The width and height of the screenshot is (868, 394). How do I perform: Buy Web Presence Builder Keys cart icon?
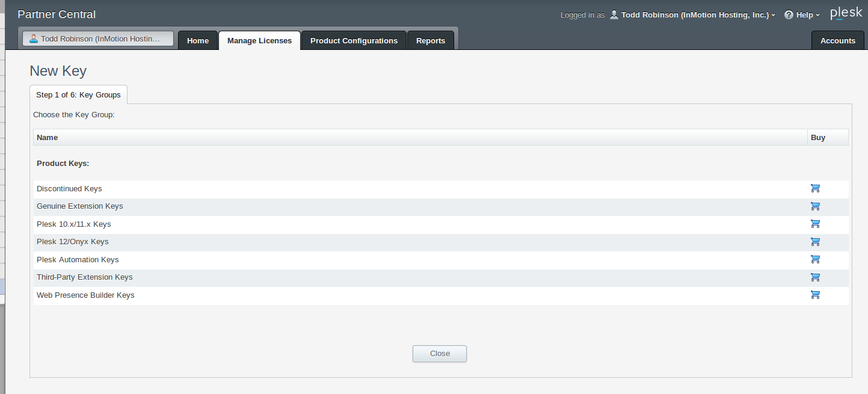click(x=815, y=295)
